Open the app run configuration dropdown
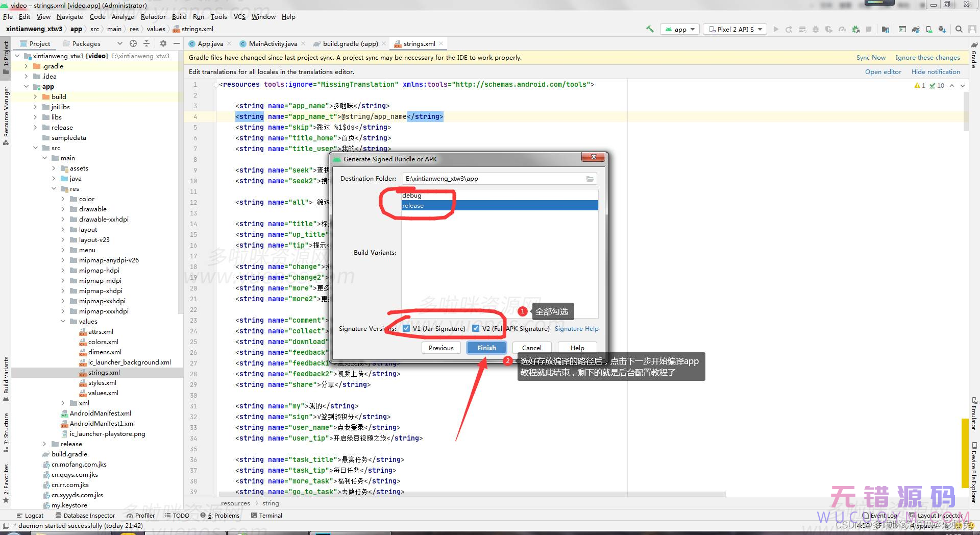 pyautogui.click(x=680, y=29)
